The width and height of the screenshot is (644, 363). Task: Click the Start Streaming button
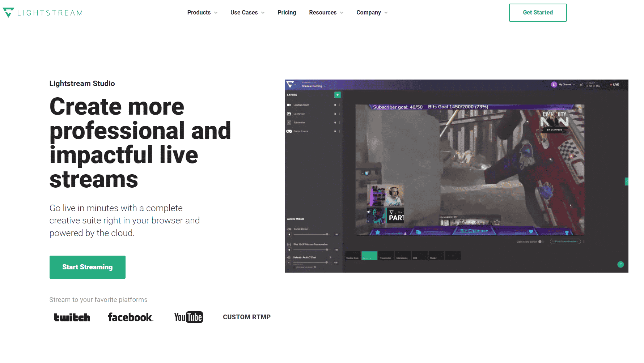88,267
